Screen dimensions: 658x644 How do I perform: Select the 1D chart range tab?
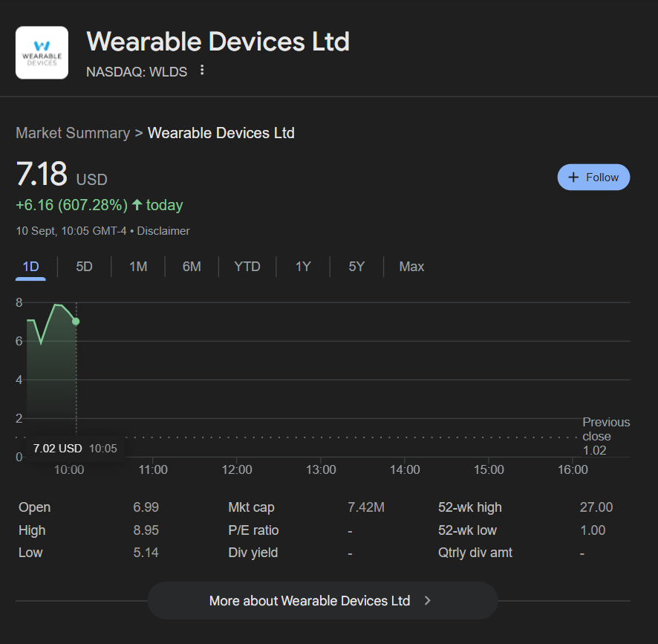click(30, 267)
